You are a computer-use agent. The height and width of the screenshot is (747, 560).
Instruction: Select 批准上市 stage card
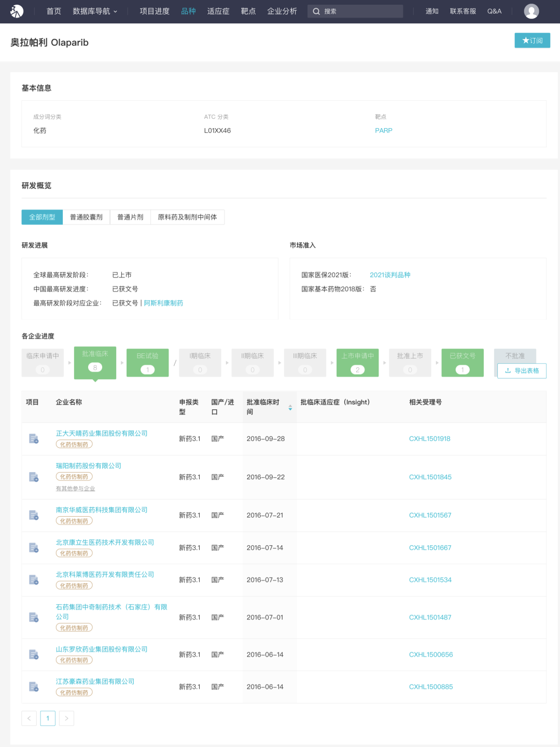point(410,363)
